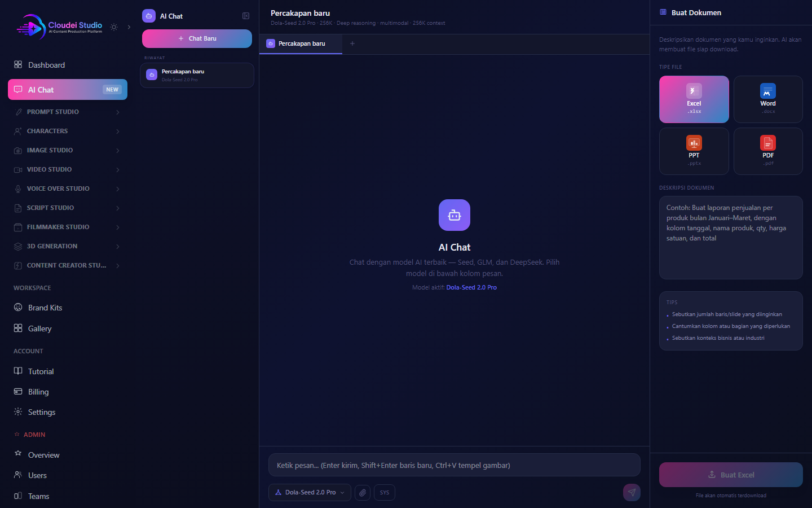Select PPT .pptx file type
This screenshot has height=508, width=812.
[x=694, y=151]
